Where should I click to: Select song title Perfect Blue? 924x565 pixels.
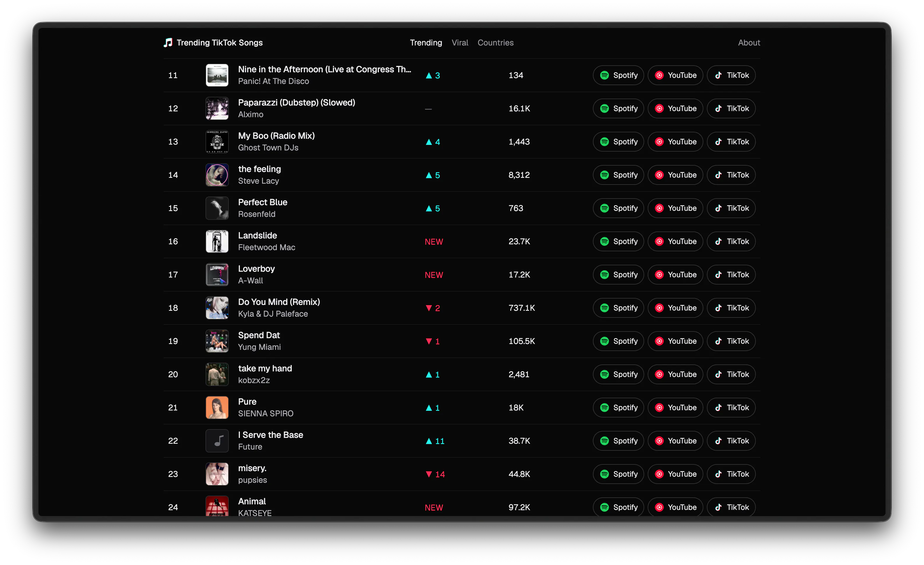pos(263,202)
